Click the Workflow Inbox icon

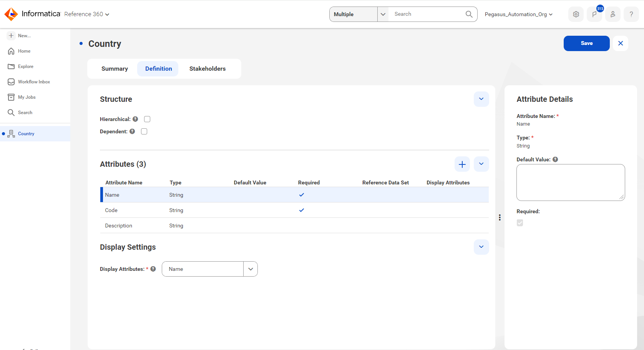click(x=11, y=82)
